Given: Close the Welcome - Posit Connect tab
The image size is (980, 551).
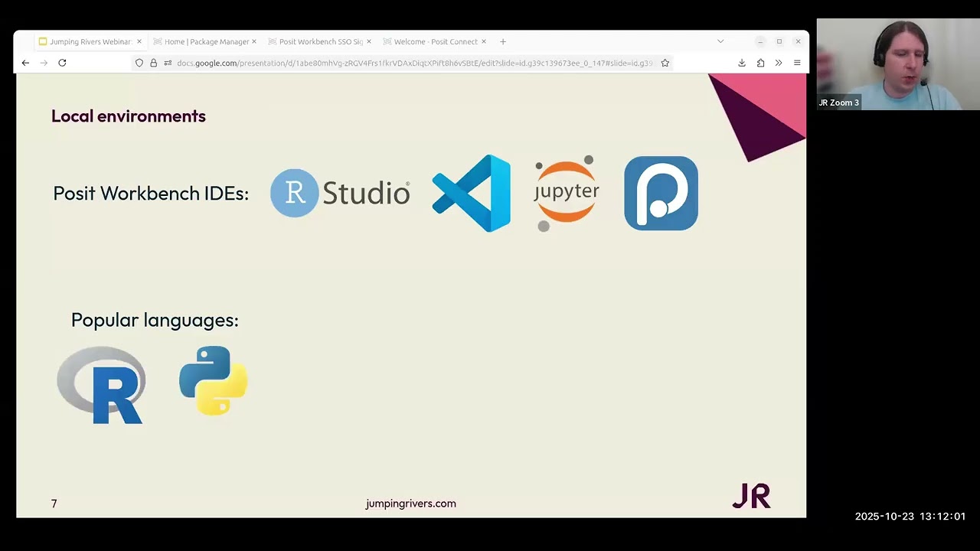Looking at the screenshot, I should (x=483, y=41).
